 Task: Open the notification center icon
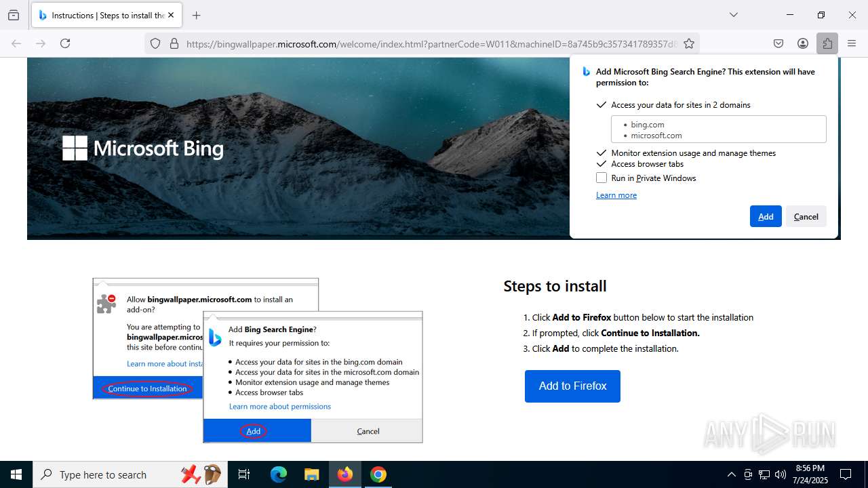click(x=846, y=474)
